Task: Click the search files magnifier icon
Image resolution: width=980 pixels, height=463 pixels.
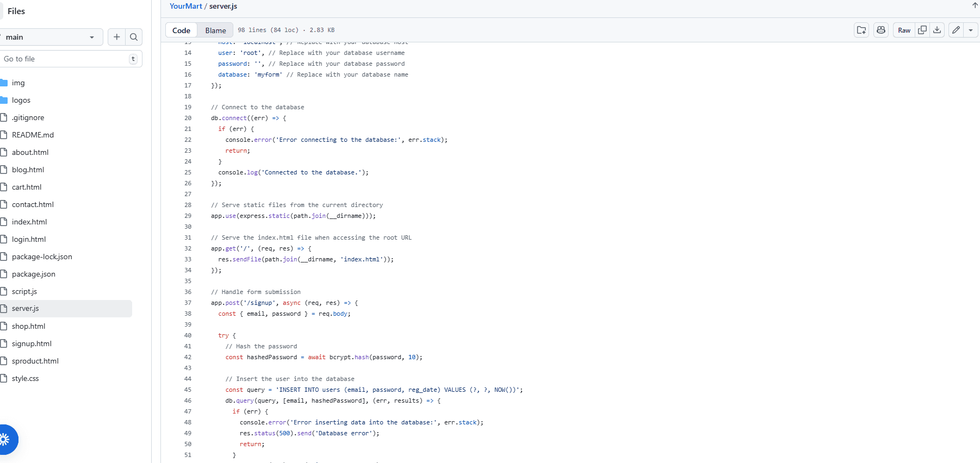Action: coord(134,37)
